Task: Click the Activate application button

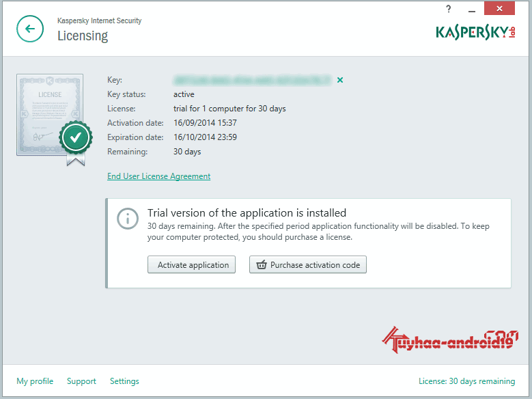Action: (191, 264)
